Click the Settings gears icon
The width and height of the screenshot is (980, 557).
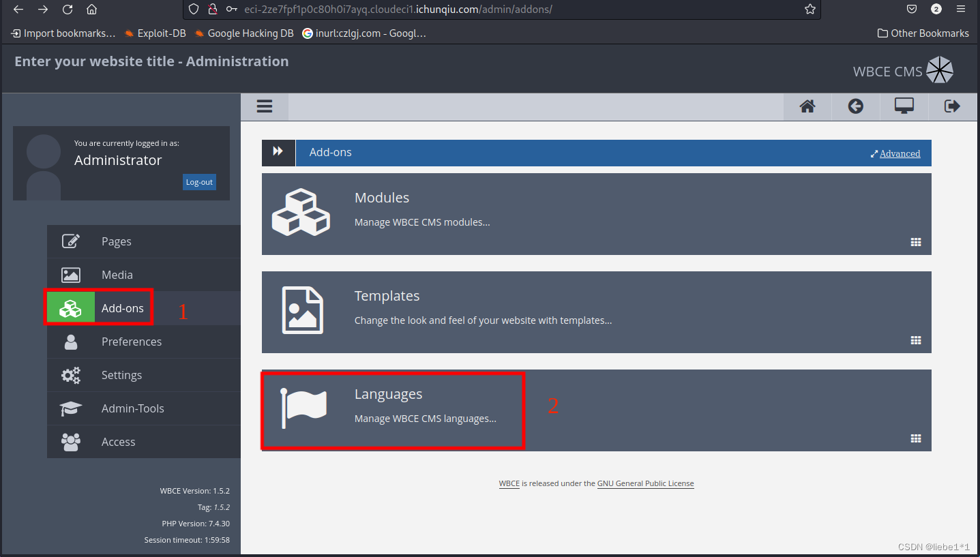coord(71,375)
